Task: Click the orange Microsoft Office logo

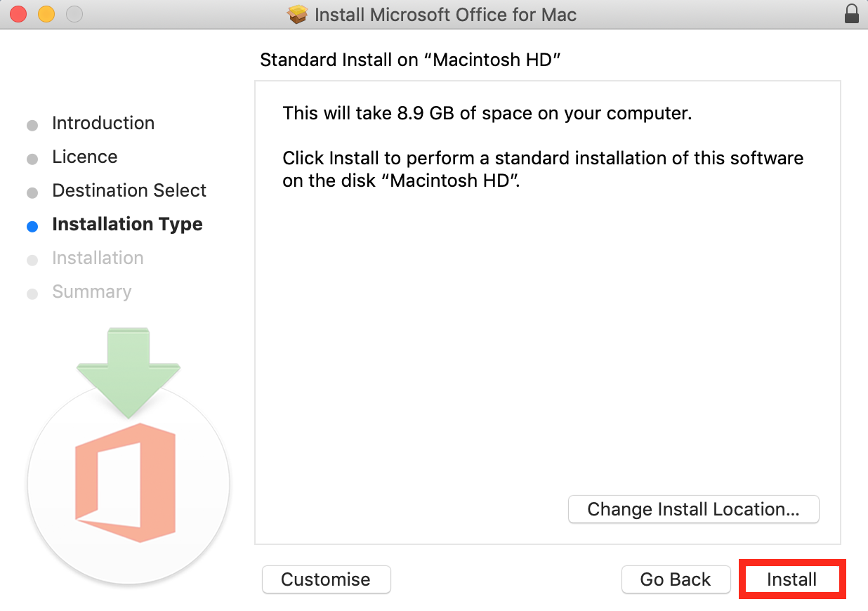Action: 126,482
